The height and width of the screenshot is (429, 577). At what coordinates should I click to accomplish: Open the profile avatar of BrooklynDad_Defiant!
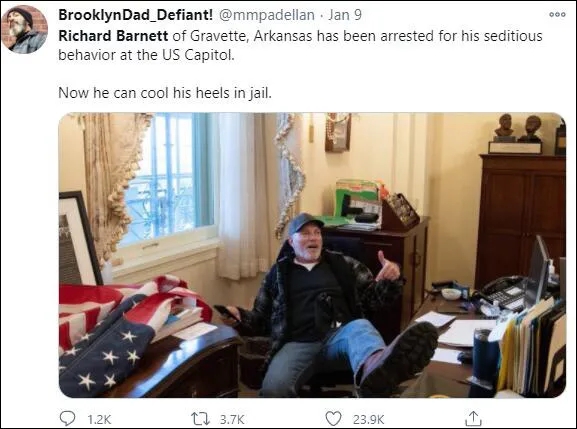[x=24, y=30]
